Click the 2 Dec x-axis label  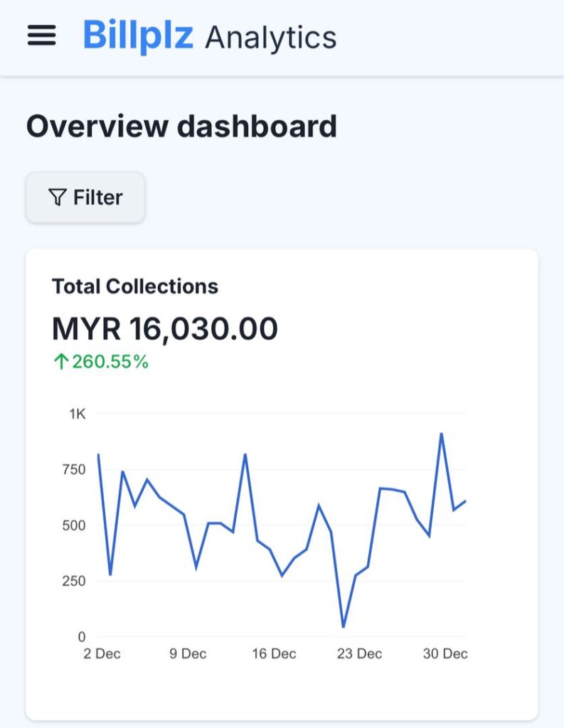click(x=102, y=654)
